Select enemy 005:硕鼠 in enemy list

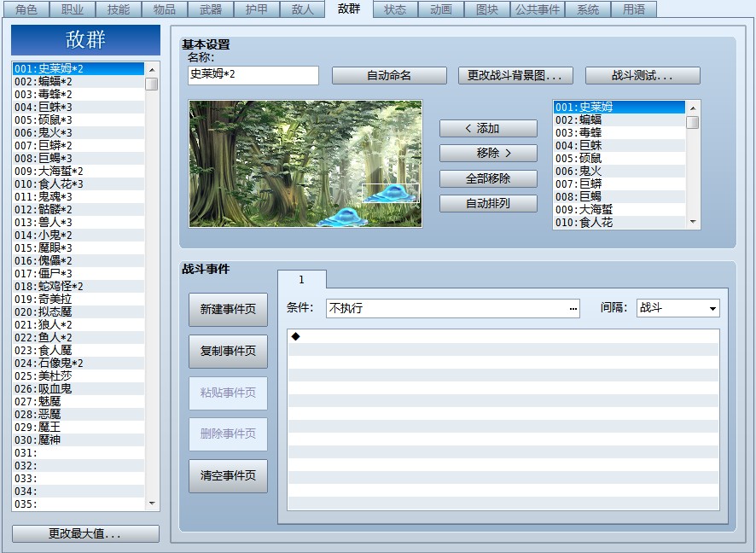(619, 158)
